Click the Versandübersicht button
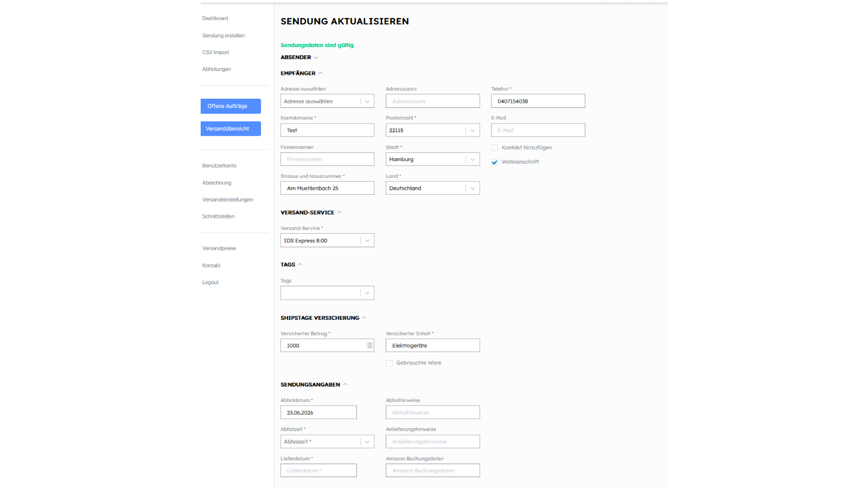The height and width of the screenshot is (488, 868). point(231,129)
